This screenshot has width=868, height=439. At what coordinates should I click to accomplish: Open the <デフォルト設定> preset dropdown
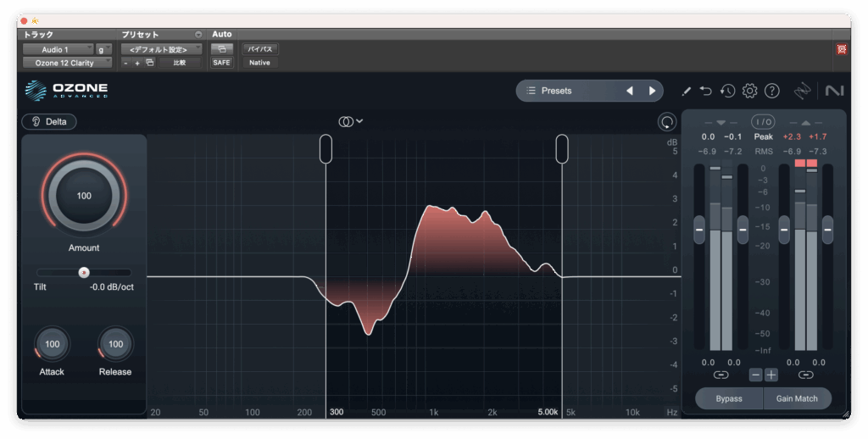[159, 49]
